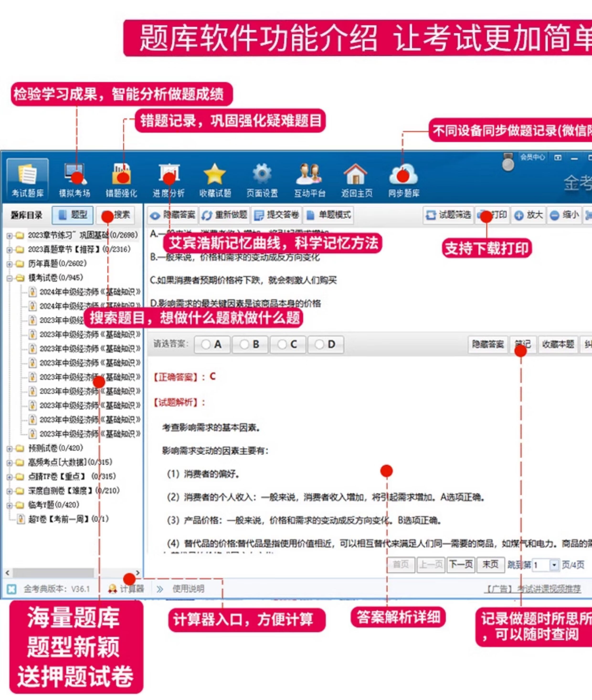Expand the 2023章节练习 巩固基础 folder

click(x=9, y=236)
